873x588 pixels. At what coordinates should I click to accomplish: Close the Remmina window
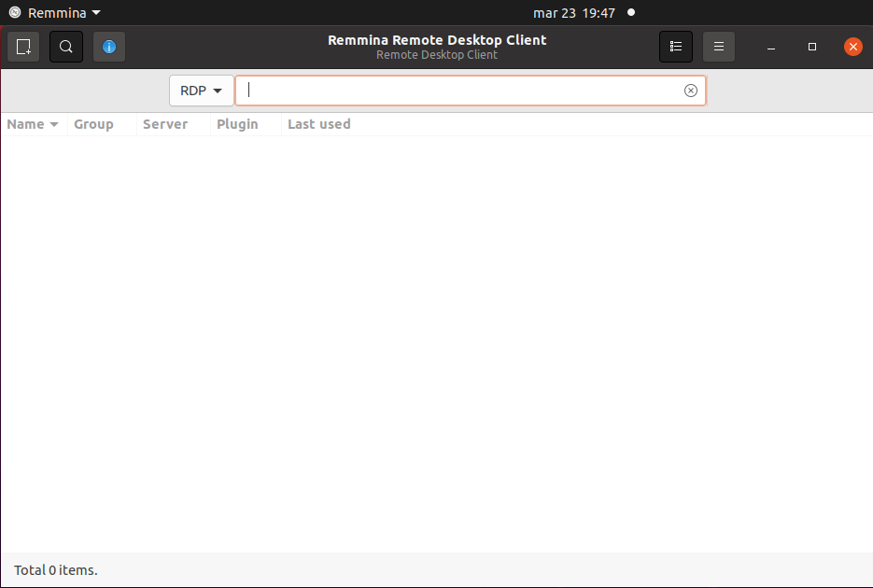[853, 47]
